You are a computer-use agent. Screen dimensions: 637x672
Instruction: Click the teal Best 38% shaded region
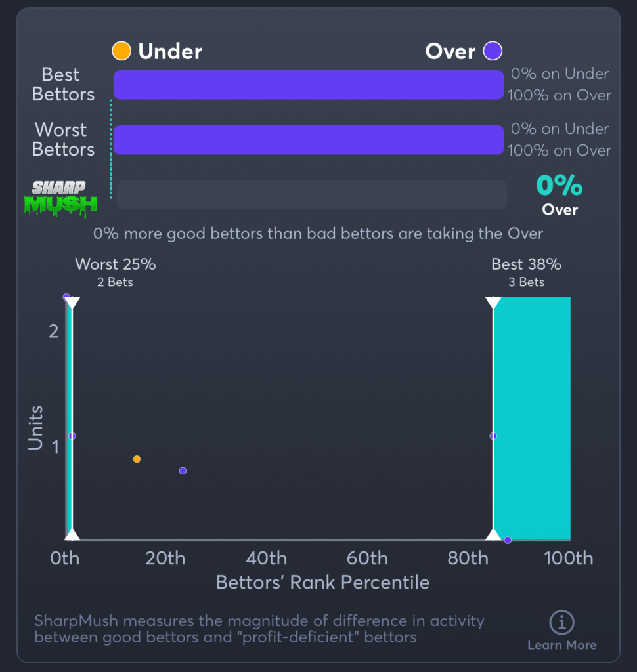pos(532,418)
